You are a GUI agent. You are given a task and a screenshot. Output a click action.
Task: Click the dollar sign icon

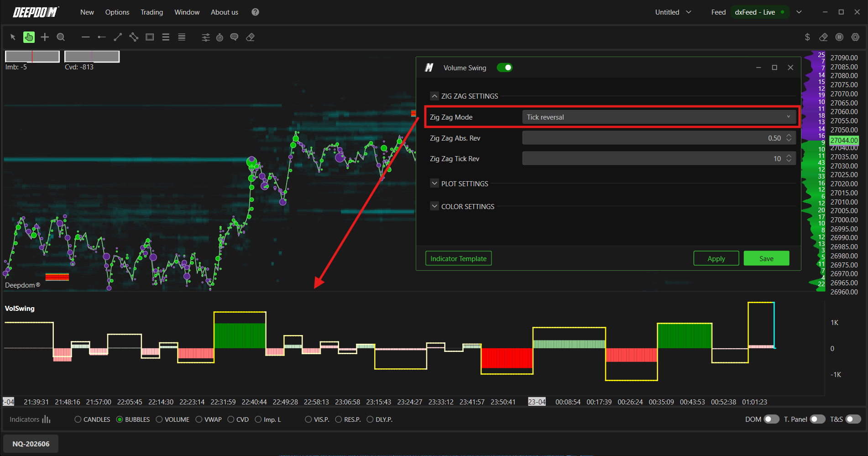coord(807,37)
